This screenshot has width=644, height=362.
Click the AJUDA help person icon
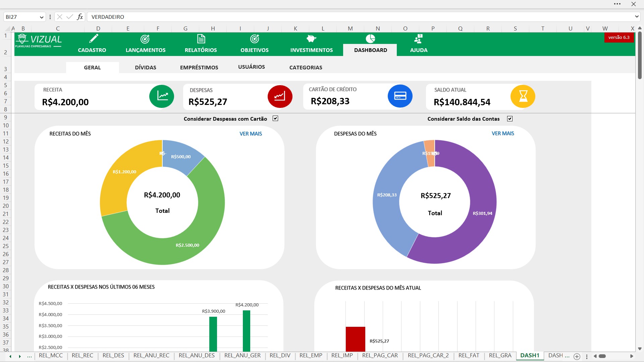point(418,39)
